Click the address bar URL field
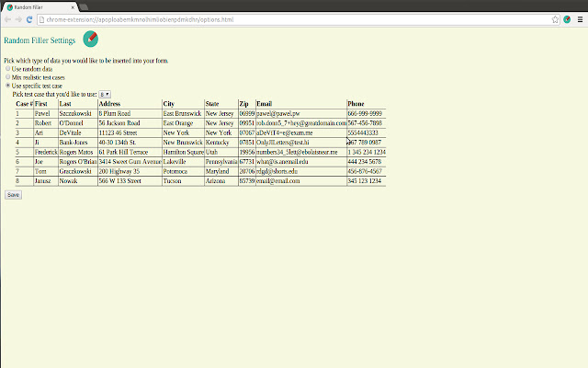This screenshot has width=588, height=368. (276, 18)
